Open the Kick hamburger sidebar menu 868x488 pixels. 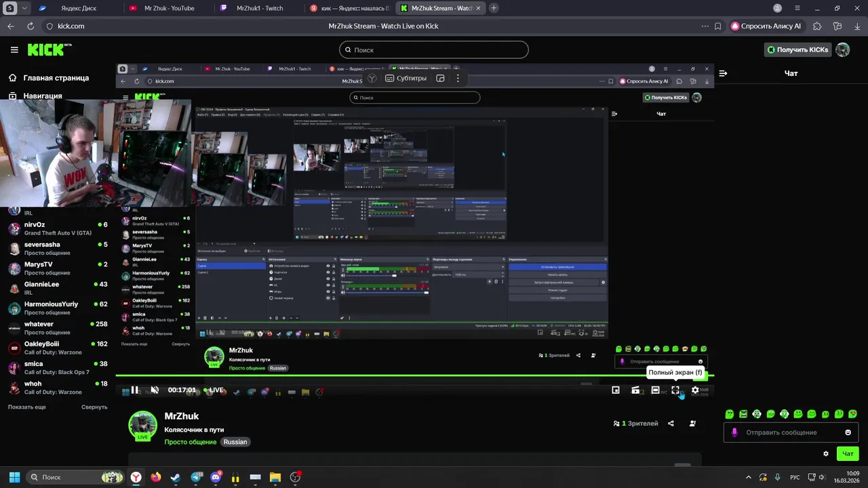point(14,49)
